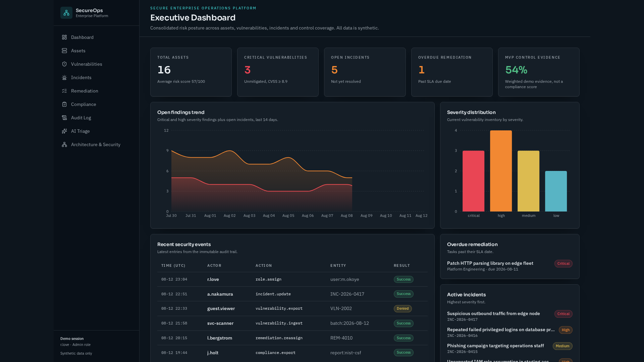The height and width of the screenshot is (362, 644).
Task: Click the Remediation checklist icon
Action: 64,91
